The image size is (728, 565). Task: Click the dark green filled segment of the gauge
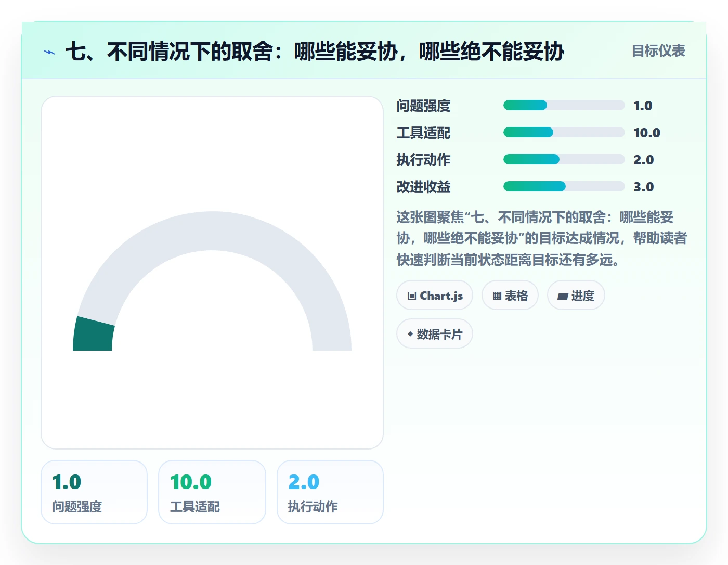click(x=94, y=335)
